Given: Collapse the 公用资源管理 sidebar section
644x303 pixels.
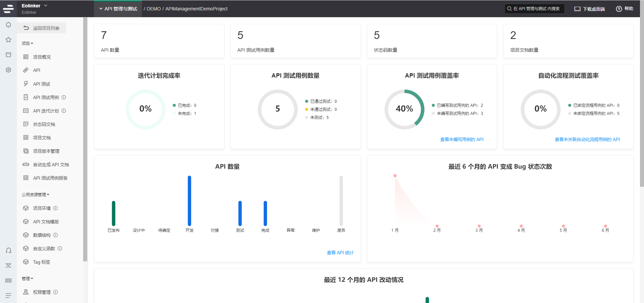Looking at the screenshot, I should [36, 194].
